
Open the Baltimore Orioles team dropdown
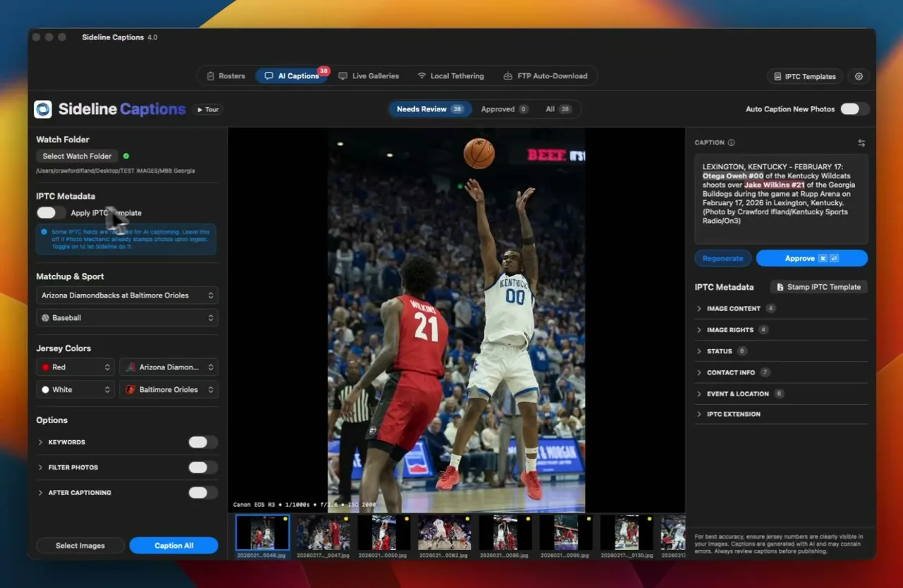pyautogui.click(x=169, y=390)
